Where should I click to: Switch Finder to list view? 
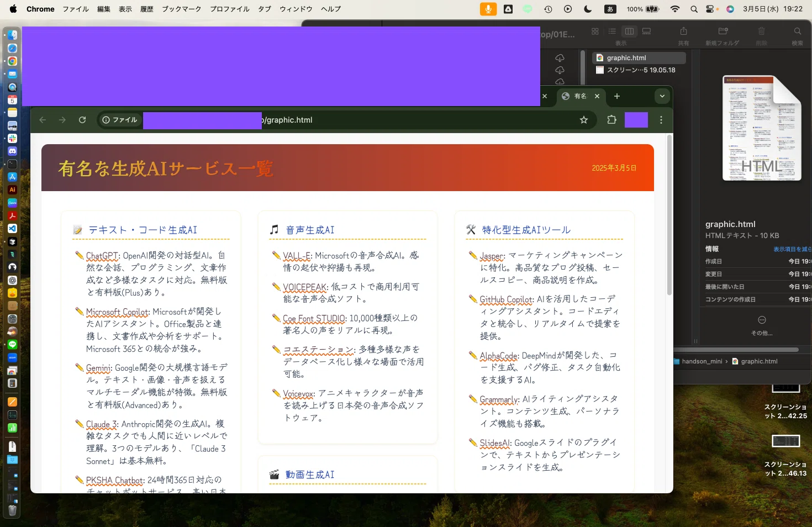(x=612, y=31)
